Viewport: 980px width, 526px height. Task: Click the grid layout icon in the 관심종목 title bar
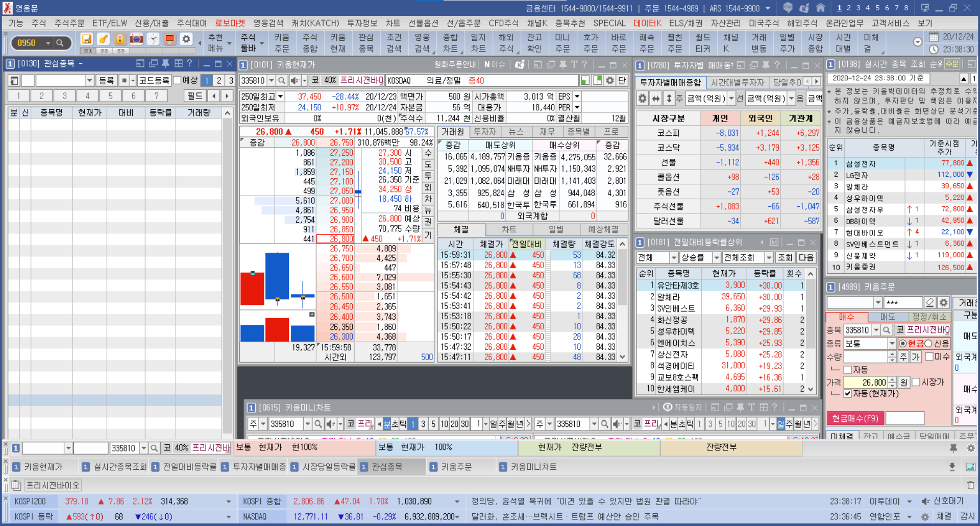click(x=178, y=63)
